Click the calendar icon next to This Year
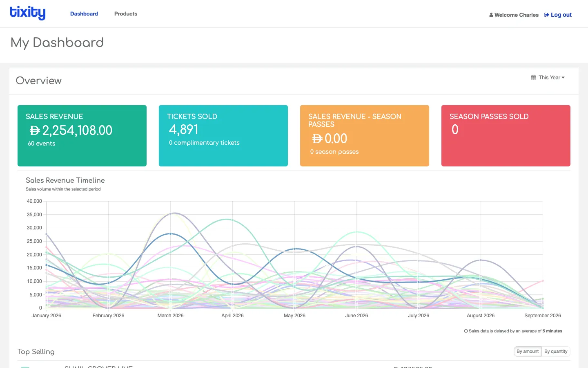 (x=533, y=78)
